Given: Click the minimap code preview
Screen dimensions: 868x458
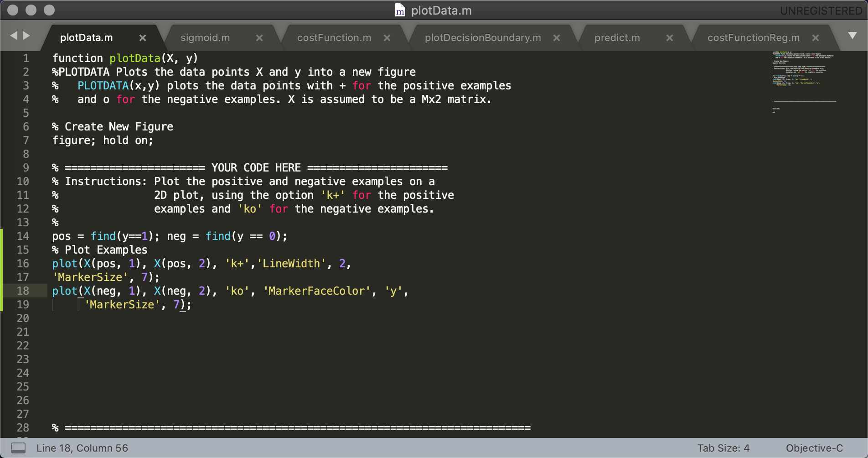Looking at the screenshot, I should click(804, 82).
